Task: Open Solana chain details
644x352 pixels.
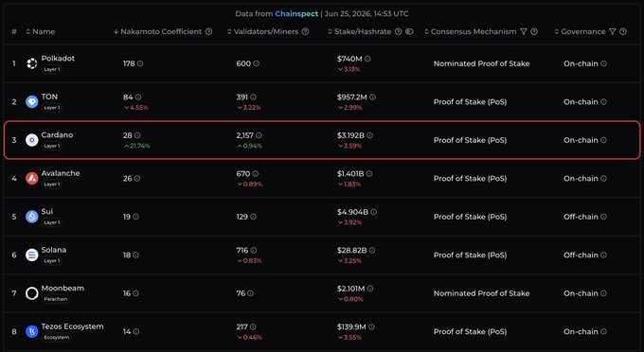Action: coord(53,250)
